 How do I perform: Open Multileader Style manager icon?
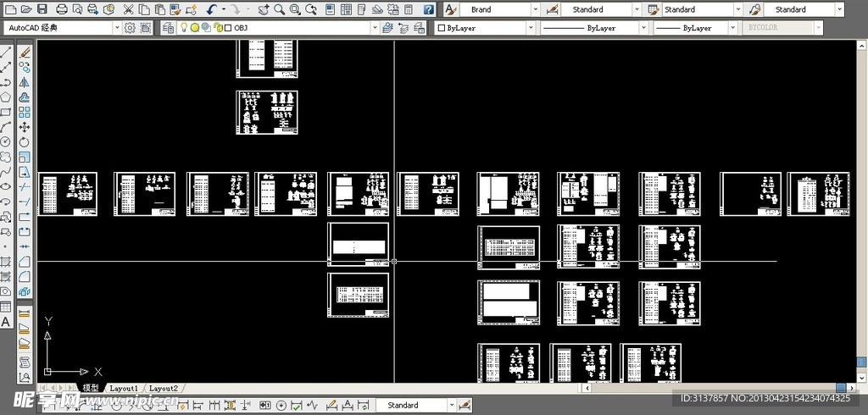[755, 9]
